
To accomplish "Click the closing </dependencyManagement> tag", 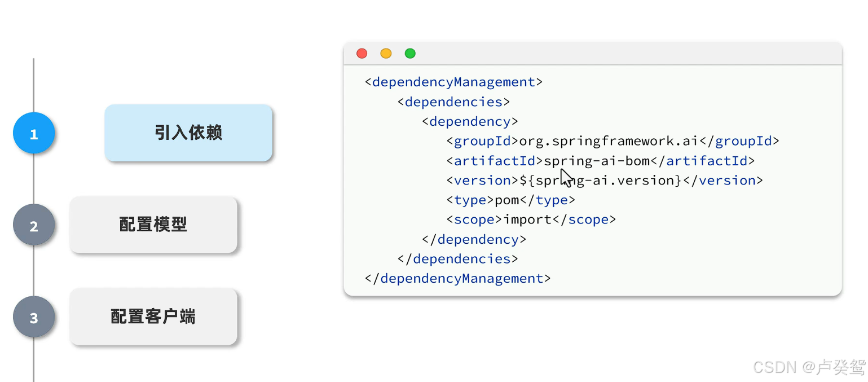I will (x=457, y=279).
